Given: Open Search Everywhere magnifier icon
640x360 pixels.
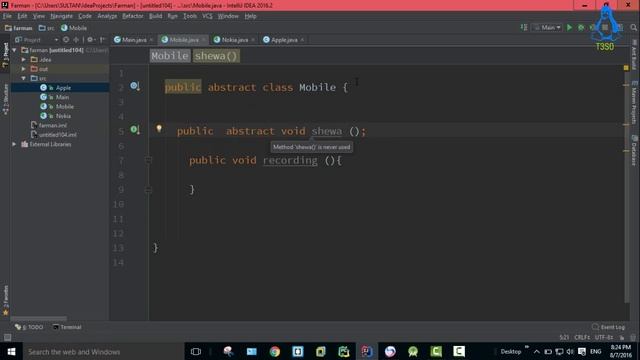Looking at the screenshot, I should click(x=633, y=27).
